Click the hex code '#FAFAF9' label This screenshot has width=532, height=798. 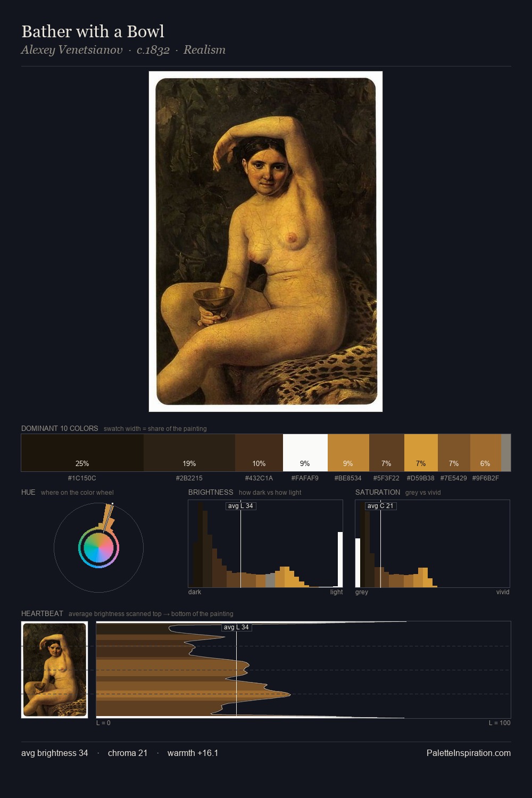(305, 478)
